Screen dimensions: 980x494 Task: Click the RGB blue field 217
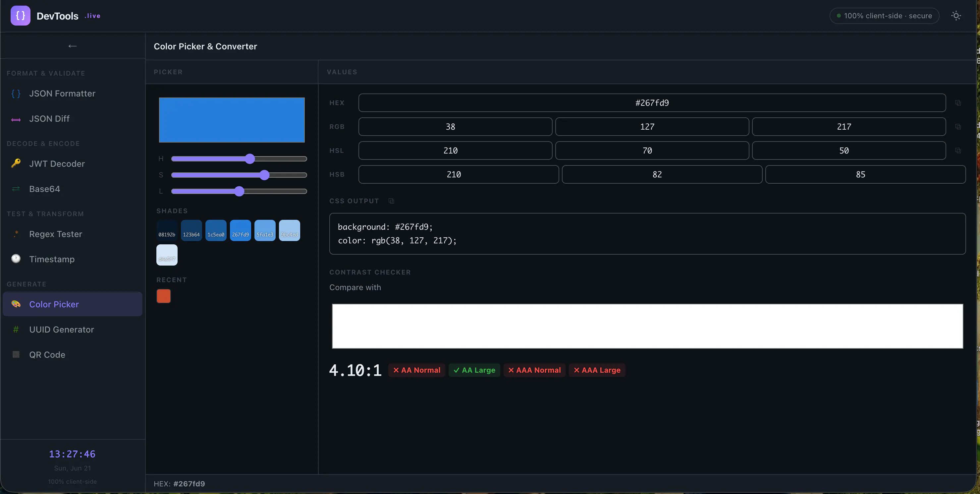point(849,127)
